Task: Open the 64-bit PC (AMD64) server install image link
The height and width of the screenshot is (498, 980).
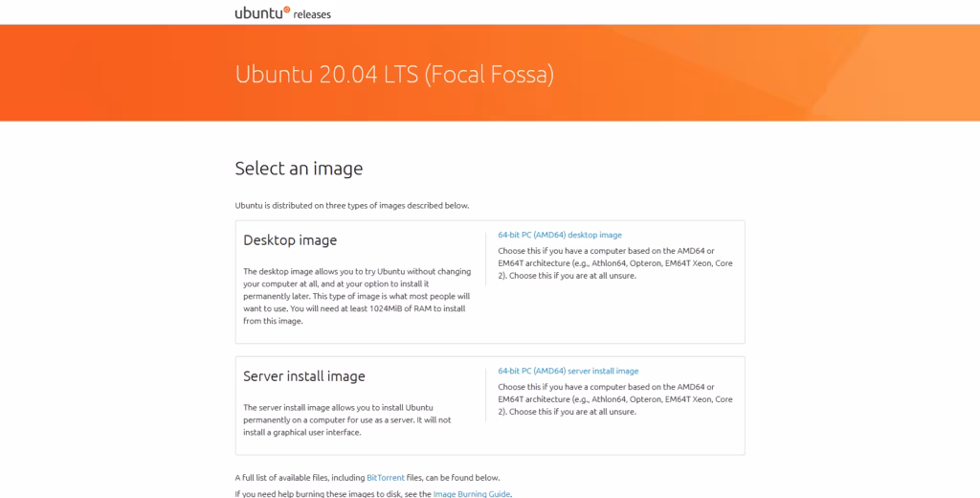Action: (568, 371)
